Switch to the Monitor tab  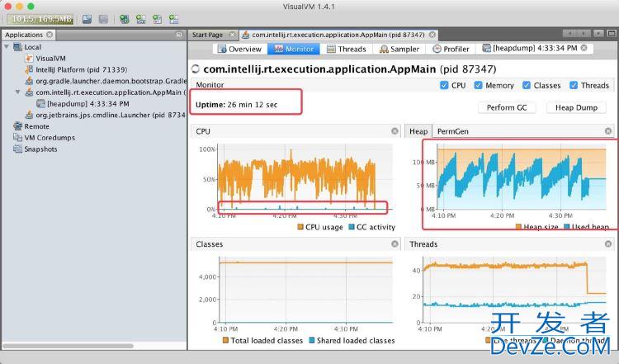pyautogui.click(x=294, y=49)
